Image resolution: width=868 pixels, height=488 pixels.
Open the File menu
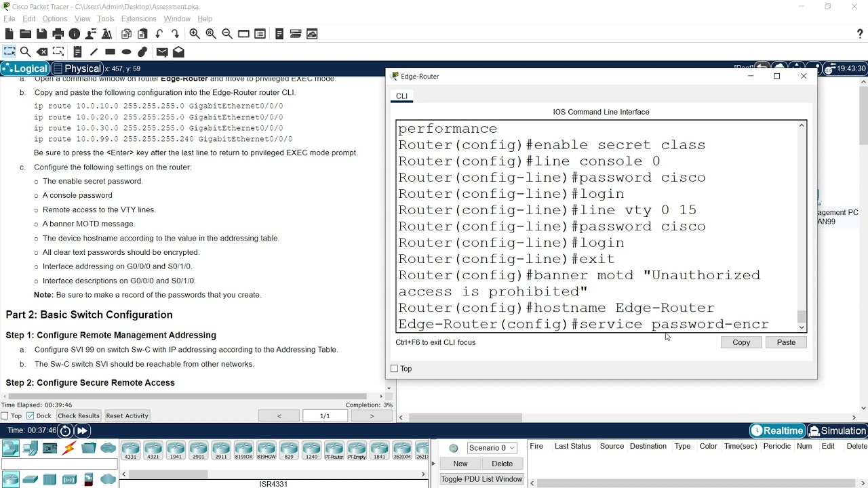pos(9,18)
